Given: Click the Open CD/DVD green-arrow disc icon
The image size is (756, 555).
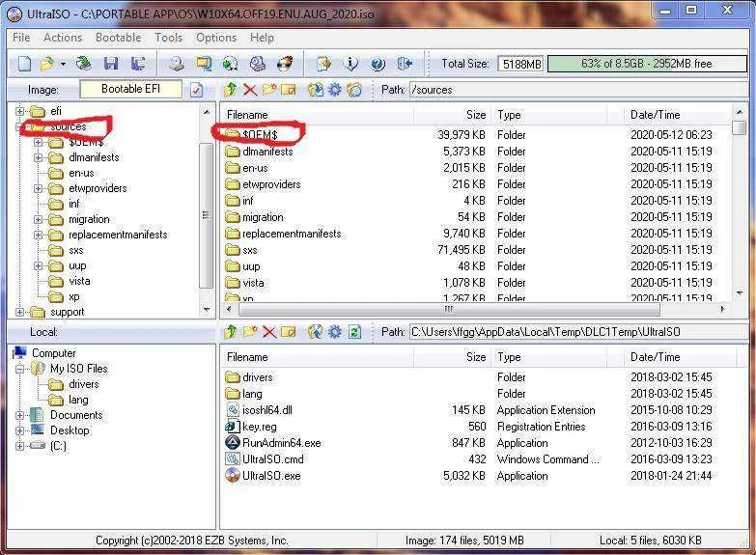Looking at the screenshot, I should [x=84, y=63].
